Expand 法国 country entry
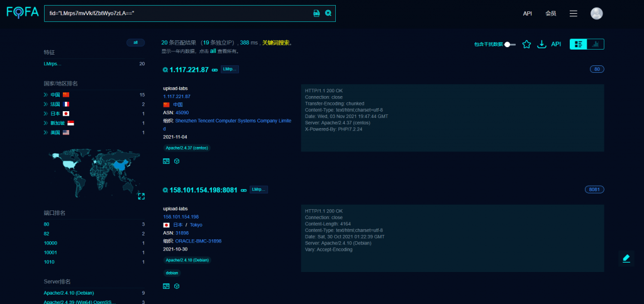 (x=46, y=104)
